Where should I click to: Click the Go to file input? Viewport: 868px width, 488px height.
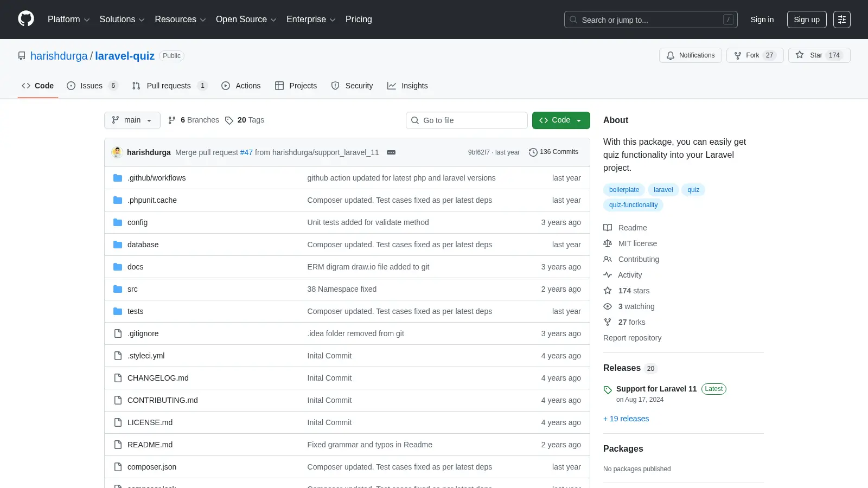[467, 120]
